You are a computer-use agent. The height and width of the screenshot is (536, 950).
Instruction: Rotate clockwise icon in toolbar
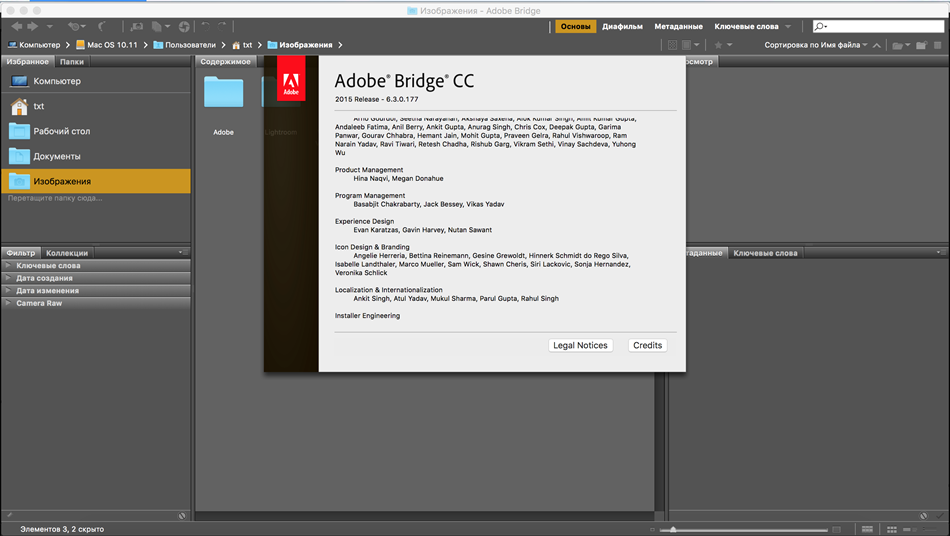click(x=222, y=26)
